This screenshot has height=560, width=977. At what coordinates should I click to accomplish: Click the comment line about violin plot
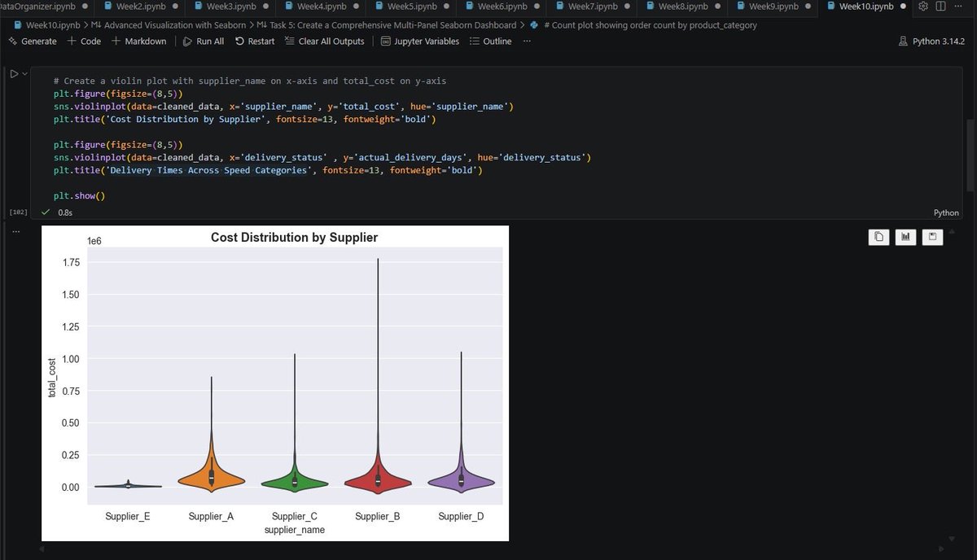(x=249, y=81)
